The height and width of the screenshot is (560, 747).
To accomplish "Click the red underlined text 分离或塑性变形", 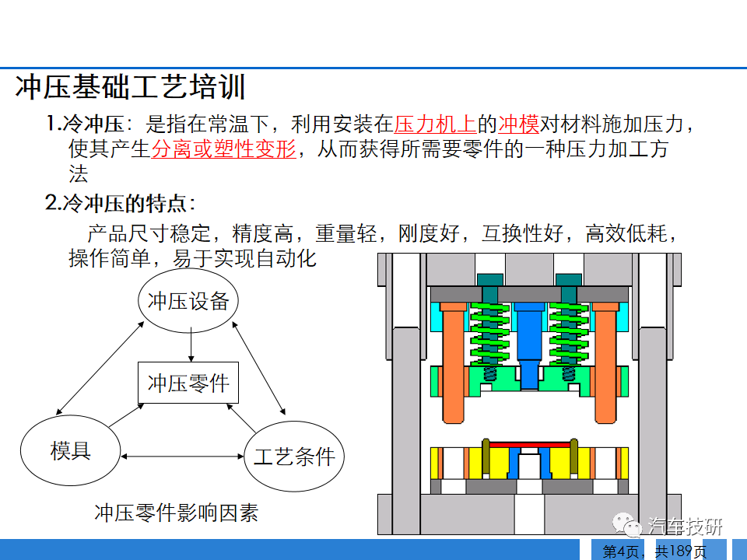I will (x=224, y=149).
